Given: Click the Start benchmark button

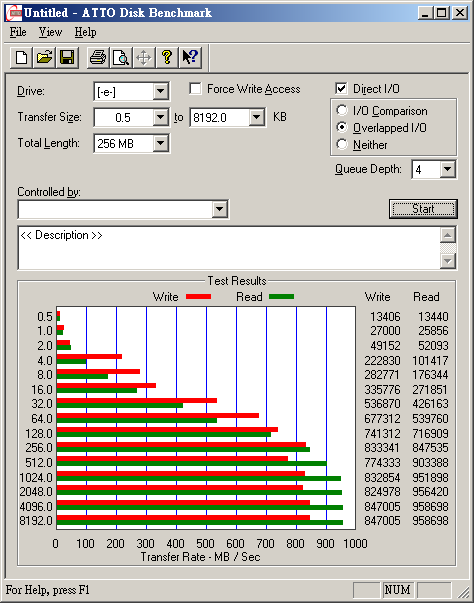Looking at the screenshot, I should click(x=423, y=209).
